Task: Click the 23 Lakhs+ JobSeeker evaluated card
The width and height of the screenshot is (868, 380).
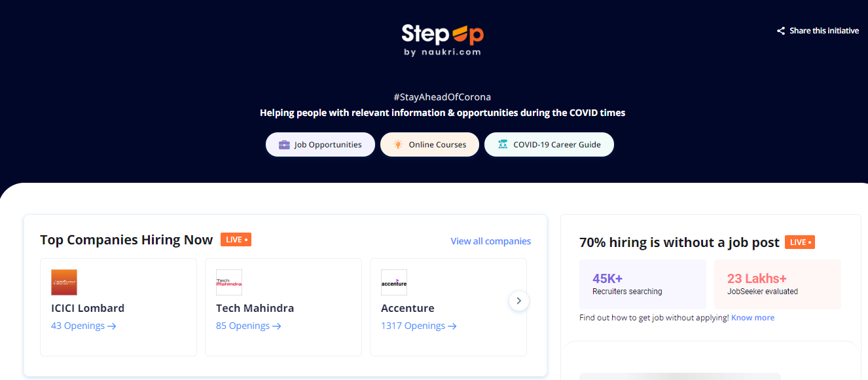Action: 778,284
